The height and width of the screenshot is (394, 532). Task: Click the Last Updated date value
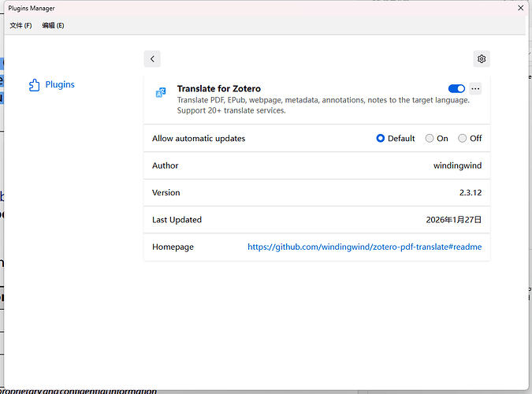pos(455,220)
